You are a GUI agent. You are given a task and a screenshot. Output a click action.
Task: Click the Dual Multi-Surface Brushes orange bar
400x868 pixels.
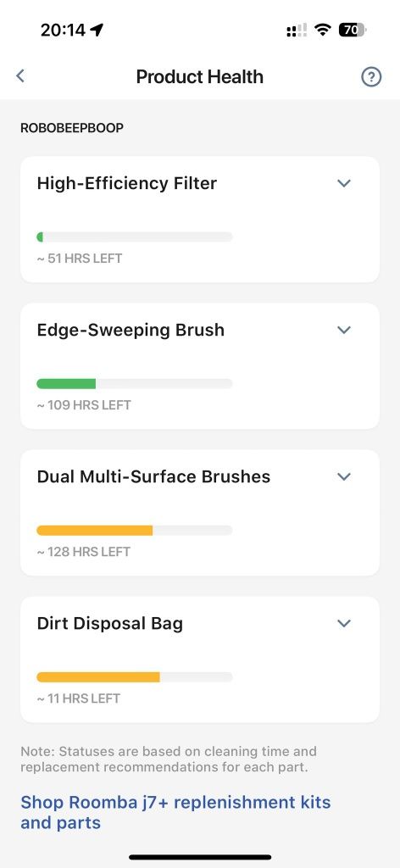pyautogui.click(x=95, y=531)
